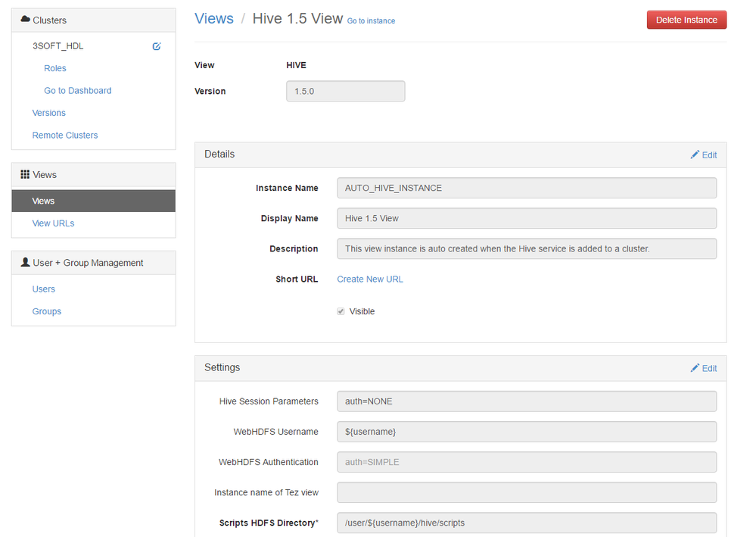Screen dimensions: 756x537
Task: Click the Display Name field
Action: click(527, 218)
